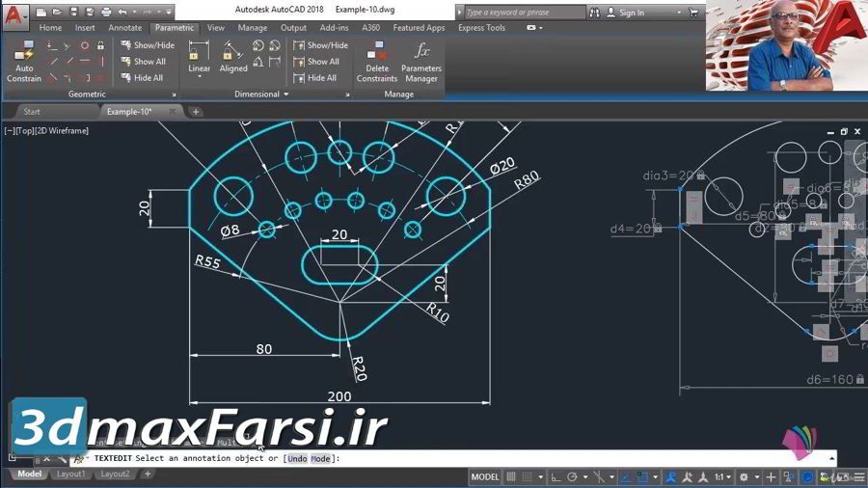Click the Delete Constraints icon
Screen dimensions: 868x488
point(377,61)
